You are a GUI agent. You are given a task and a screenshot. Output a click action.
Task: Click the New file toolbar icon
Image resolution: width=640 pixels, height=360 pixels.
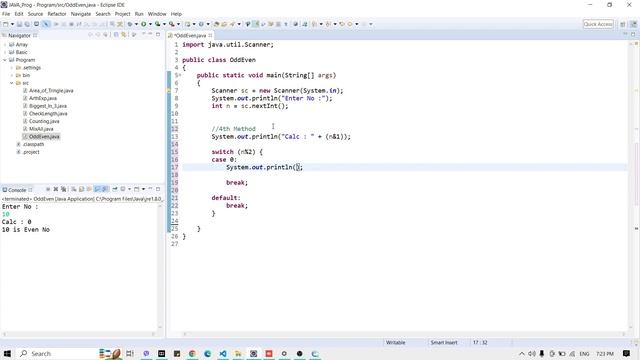tap(6, 24)
